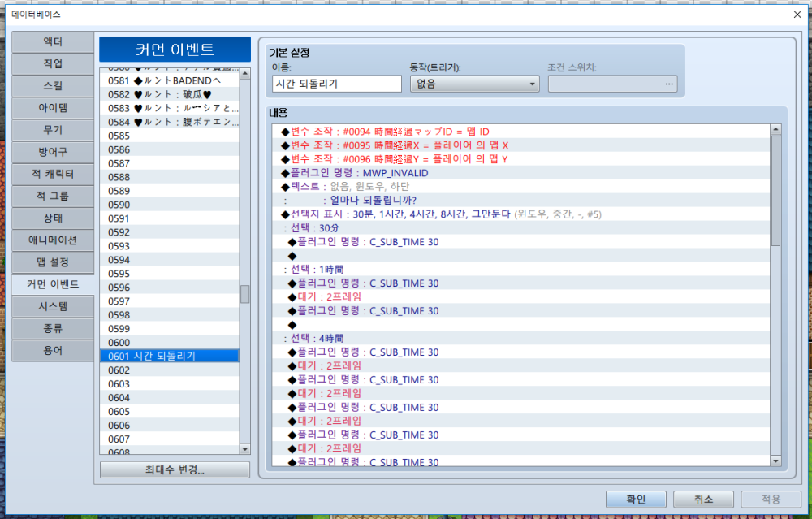
Task: Switch to the 액터 (Actor) category
Action: [53, 42]
